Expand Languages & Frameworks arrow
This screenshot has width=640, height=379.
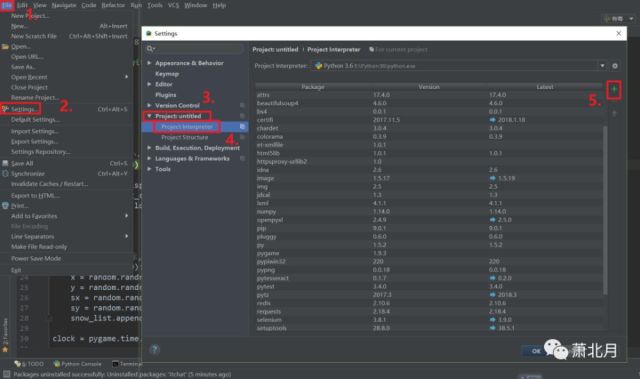pyautogui.click(x=149, y=158)
